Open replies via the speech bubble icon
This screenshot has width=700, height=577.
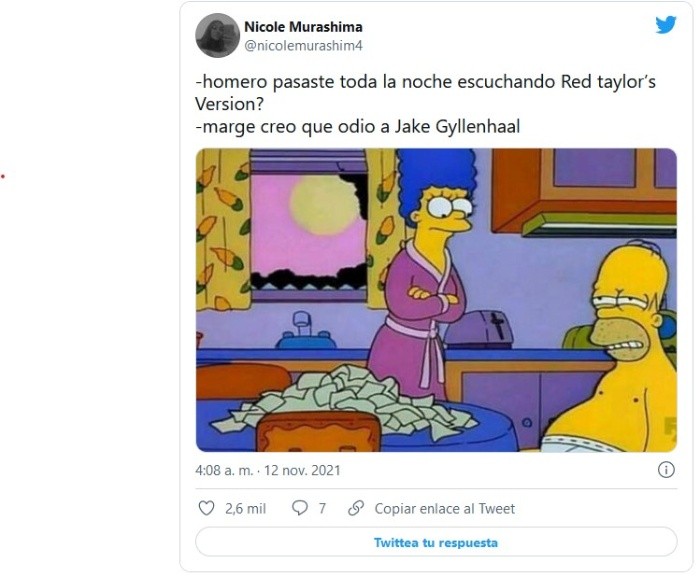click(x=300, y=508)
